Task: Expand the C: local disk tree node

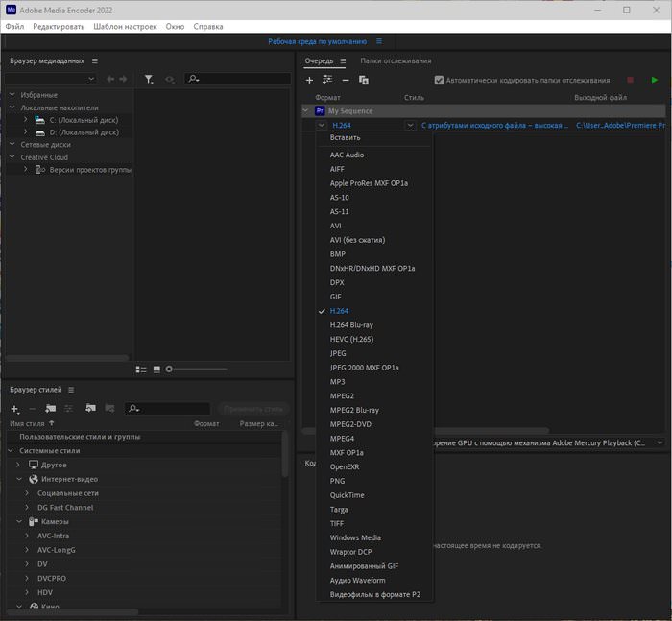Action: tap(26, 120)
